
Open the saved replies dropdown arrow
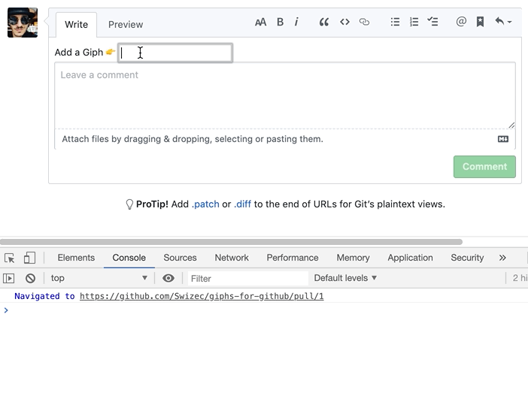click(x=503, y=22)
